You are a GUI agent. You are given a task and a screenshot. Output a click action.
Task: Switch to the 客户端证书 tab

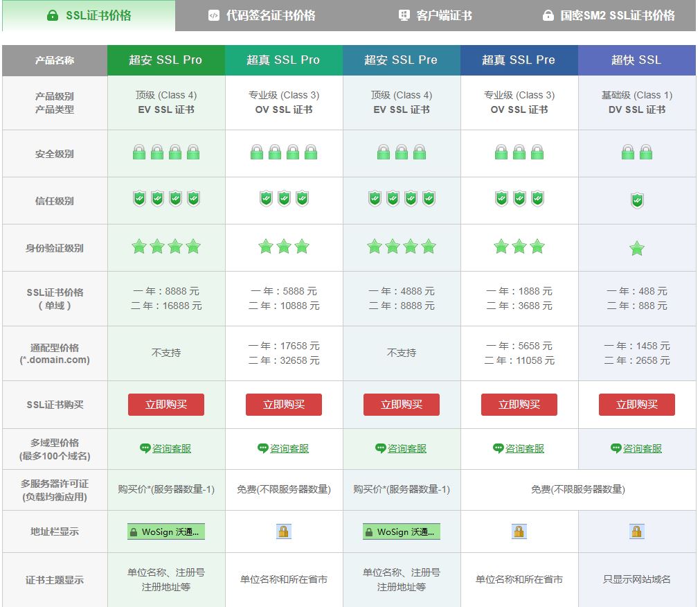click(x=436, y=15)
